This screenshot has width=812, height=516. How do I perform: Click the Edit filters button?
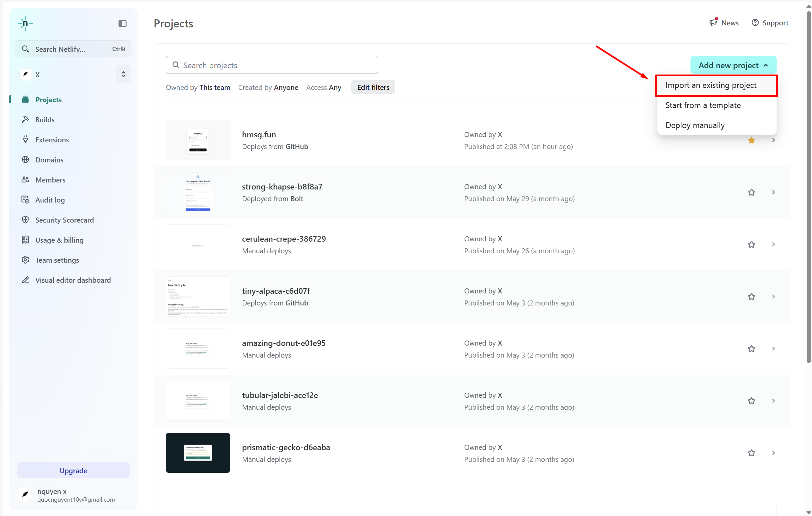(373, 88)
